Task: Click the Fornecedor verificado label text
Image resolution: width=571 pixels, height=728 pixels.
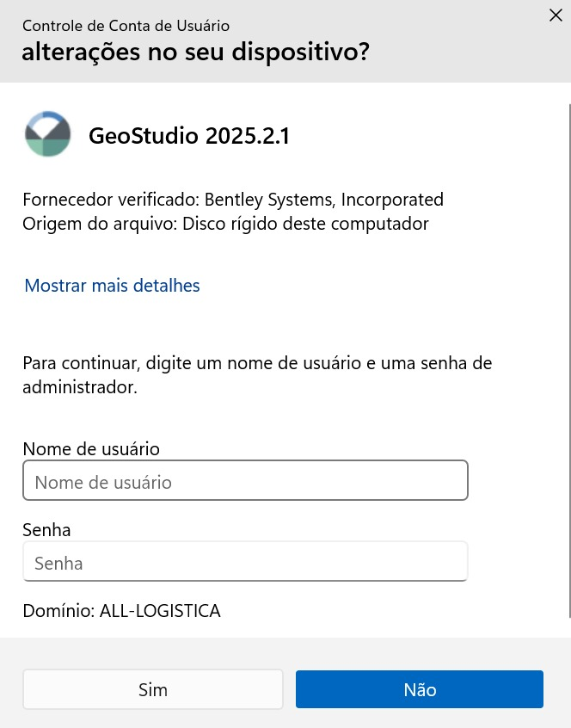Action: (x=111, y=200)
